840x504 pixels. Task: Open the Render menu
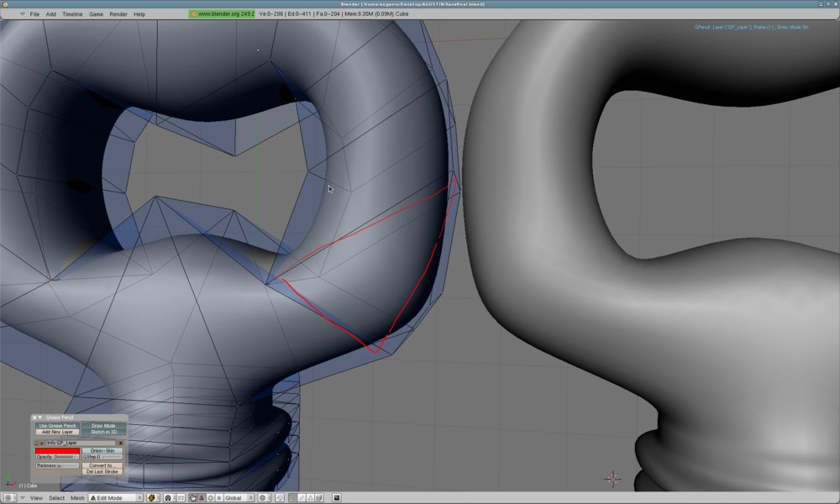point(118,14)
